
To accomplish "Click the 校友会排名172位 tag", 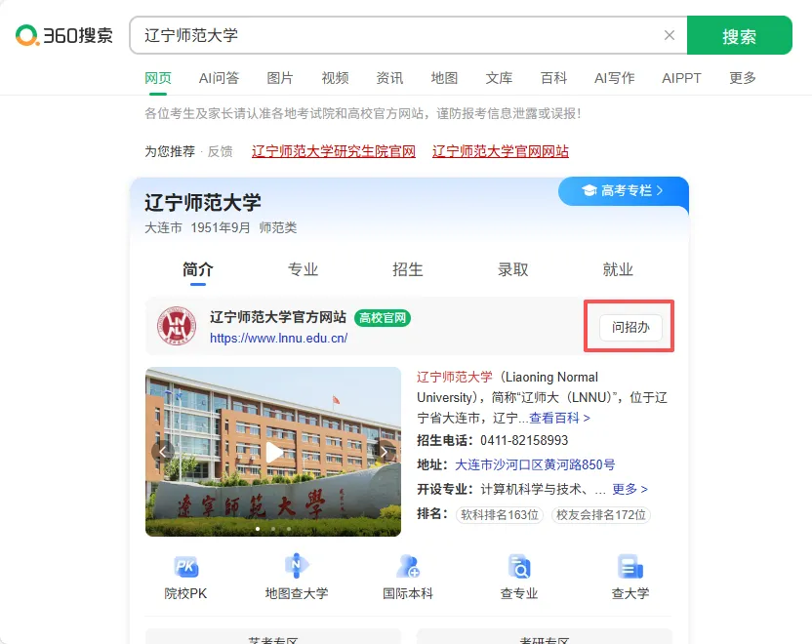I will 601,515.
